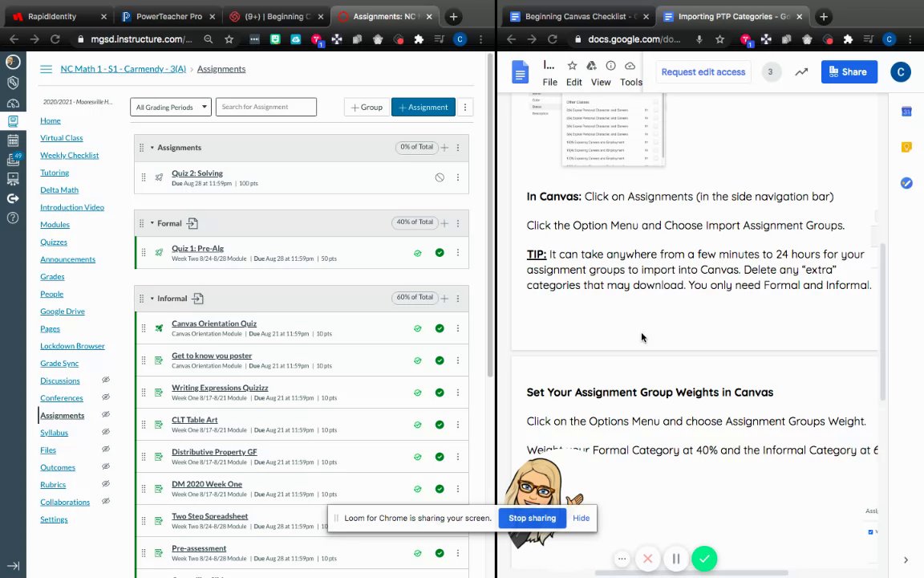
Task: Open Google Keep side panel icon
Action: click(906, 148)
